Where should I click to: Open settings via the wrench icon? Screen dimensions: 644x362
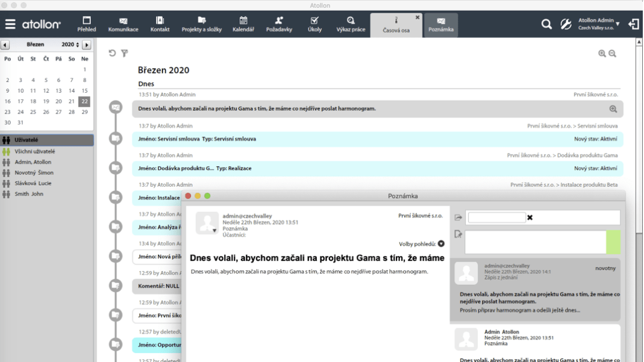coord(566,24)
